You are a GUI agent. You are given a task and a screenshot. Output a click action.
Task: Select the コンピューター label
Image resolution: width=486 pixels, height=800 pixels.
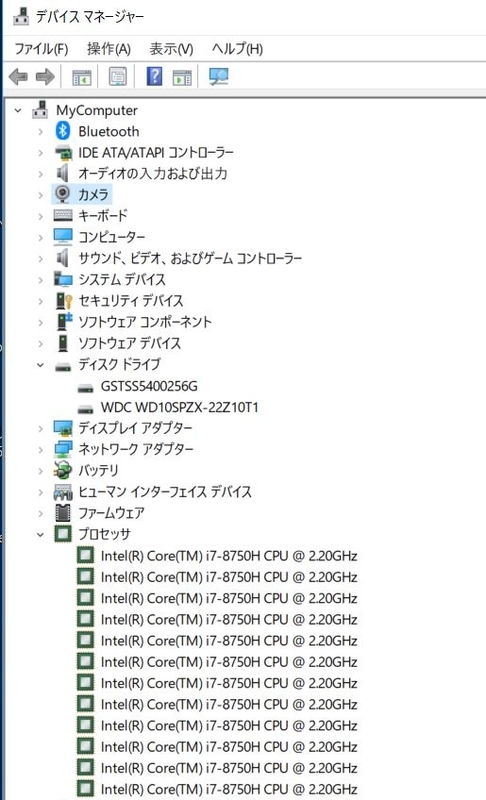pyautogui.click(x=112, y=237)
